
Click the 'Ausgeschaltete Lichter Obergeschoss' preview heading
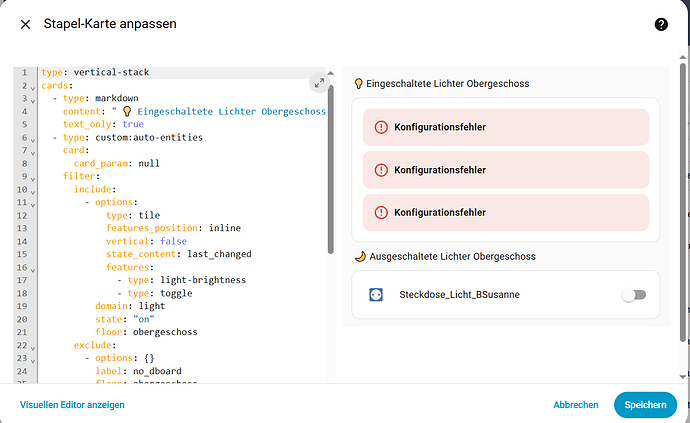(x=452, y=257)
